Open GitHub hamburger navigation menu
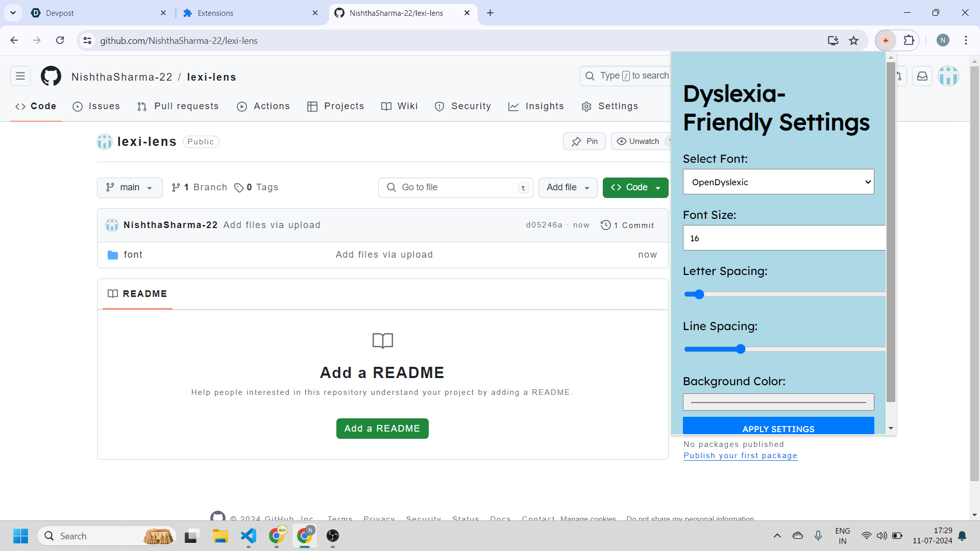This screenshot has width=980, height=551. pyautogui.click(x=20, y=77)
